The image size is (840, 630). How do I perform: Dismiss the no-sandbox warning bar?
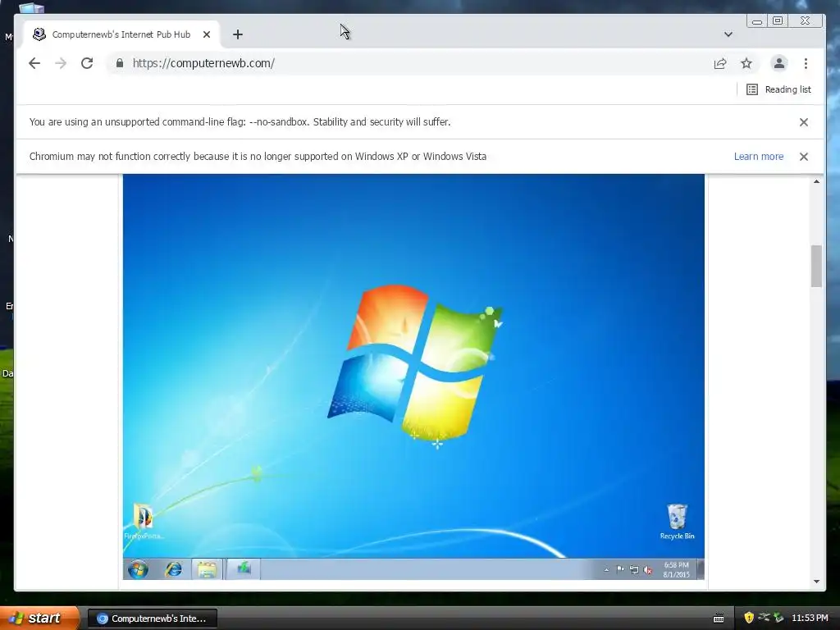804,122
